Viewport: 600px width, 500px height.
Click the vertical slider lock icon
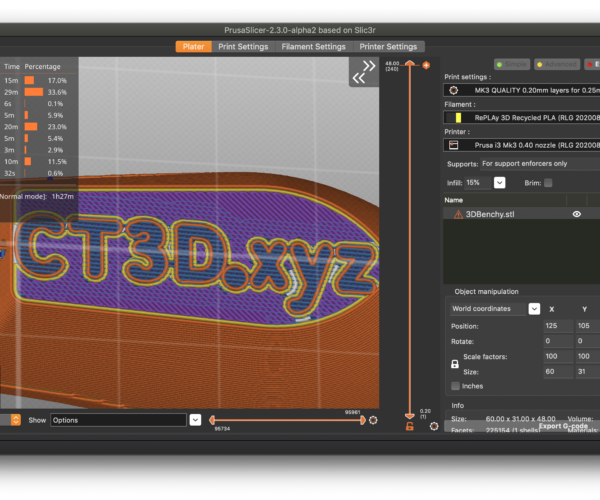[x=410, y=427]
